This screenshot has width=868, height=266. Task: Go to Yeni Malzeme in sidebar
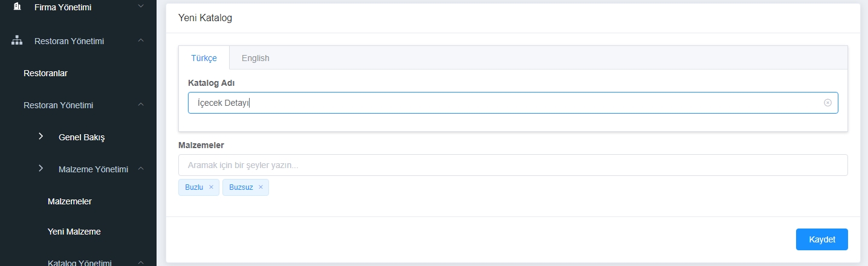click(x=74, y=231)
